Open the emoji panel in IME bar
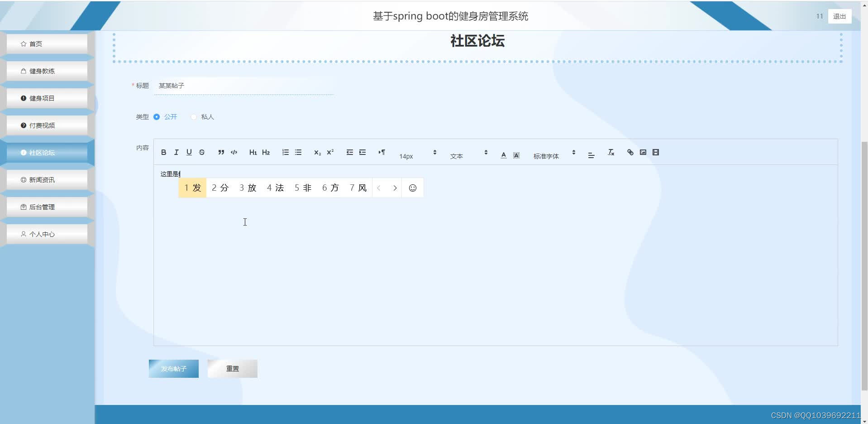This screenshot has width=868, height=424. (x=413, y=188)
